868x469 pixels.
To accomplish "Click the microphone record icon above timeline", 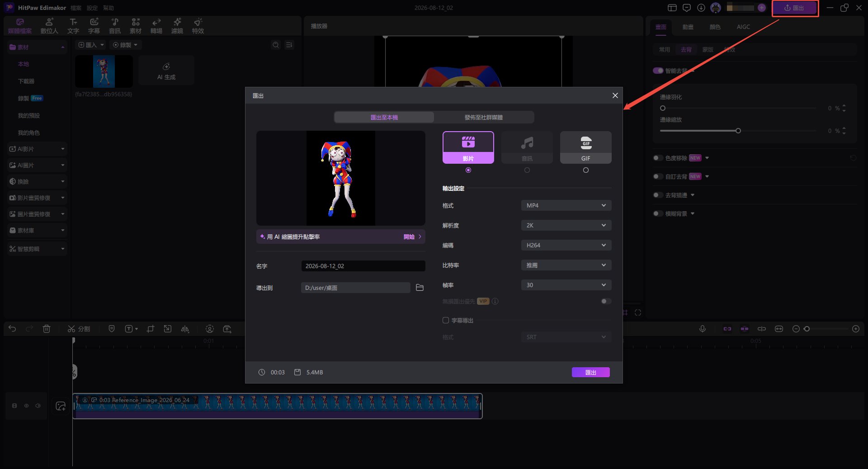I will tap(703, 329).
